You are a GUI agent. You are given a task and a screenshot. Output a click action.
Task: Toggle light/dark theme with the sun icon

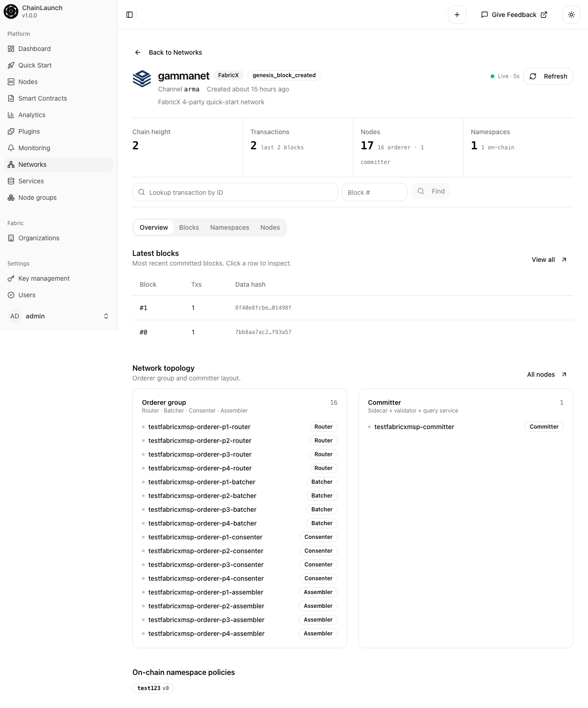coord(571,15)
